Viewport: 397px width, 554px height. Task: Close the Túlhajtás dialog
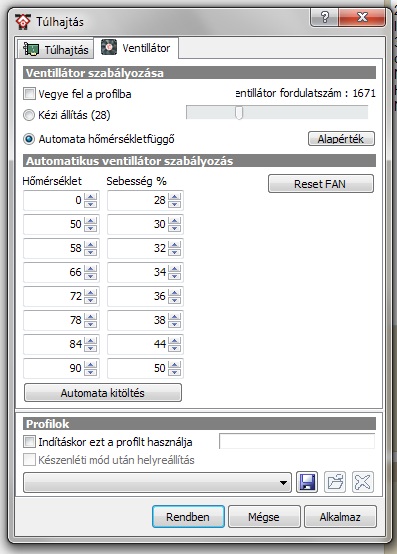(x=362, y=17)
